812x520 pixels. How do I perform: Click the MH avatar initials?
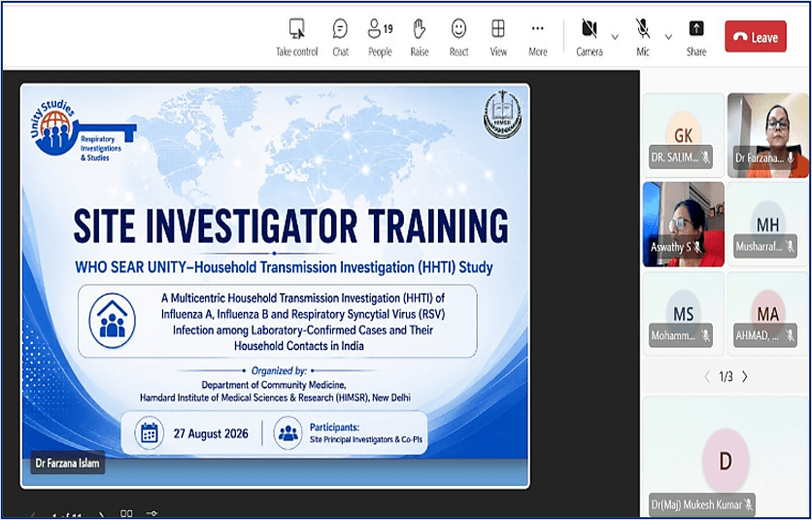tap(767, 225)
